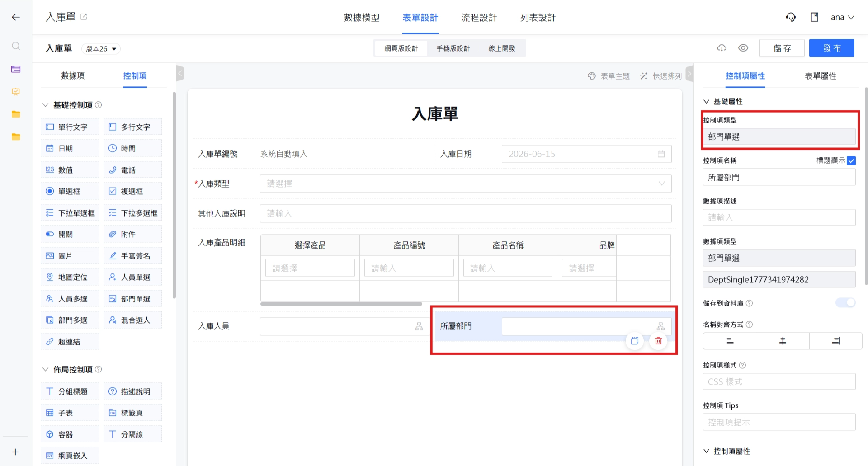Click help icon next to 基礎控制項

pos(98,105)
